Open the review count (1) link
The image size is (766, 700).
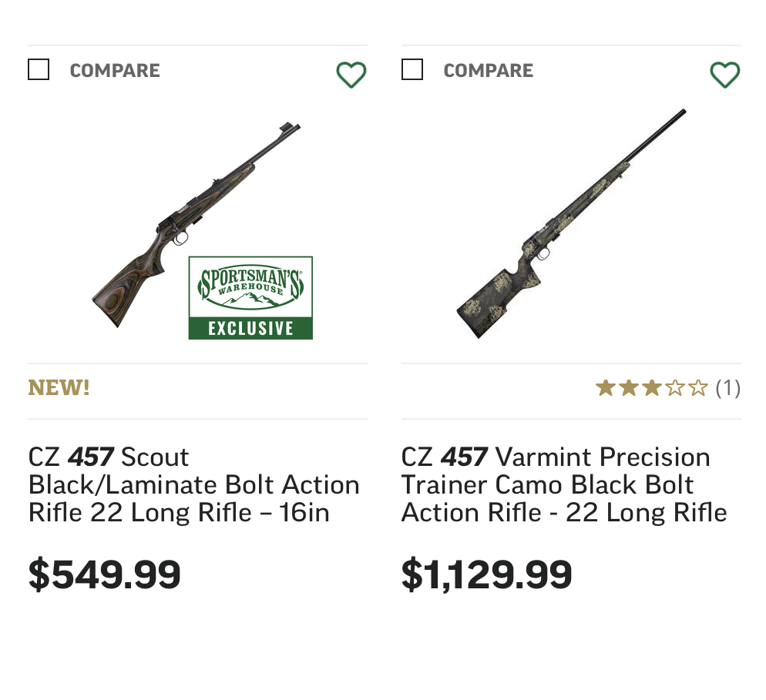point(727,388)
